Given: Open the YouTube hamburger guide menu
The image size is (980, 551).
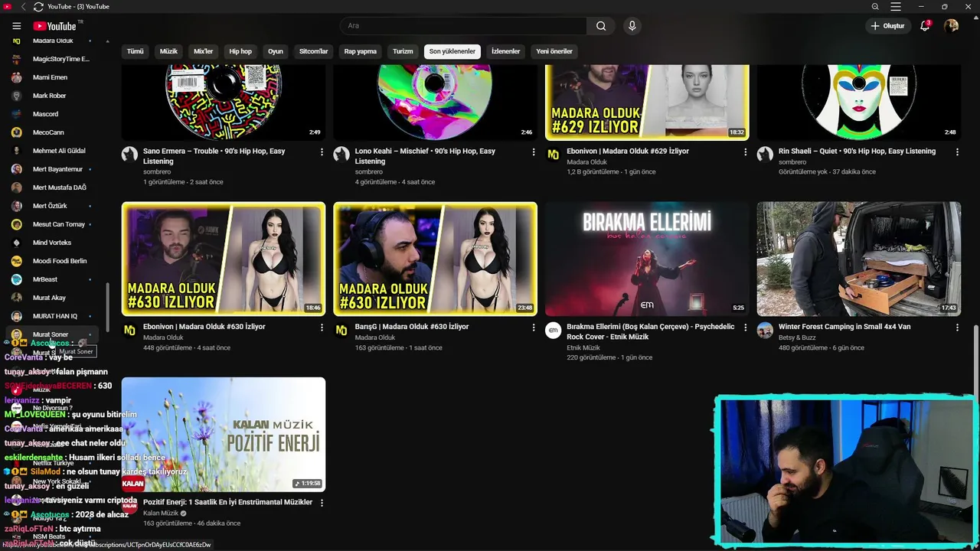Looking at the screenshot, I should pos(16,26).
